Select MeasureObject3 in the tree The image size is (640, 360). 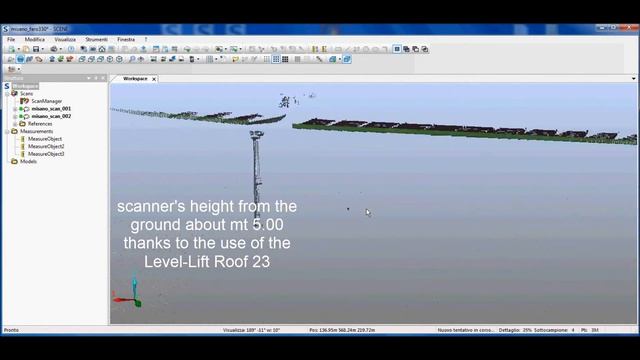coord(46,154)
